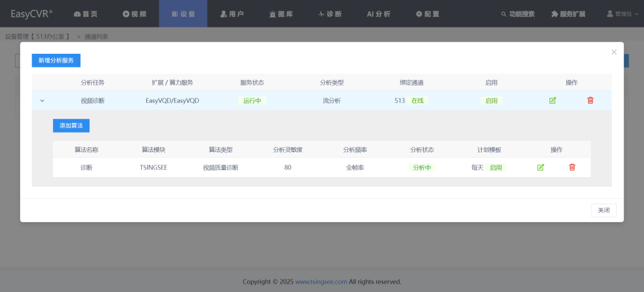Viewport: 644px width, 292px height.
Task: Open the 配置 navigation tab
Action: pyautogui.click(x=428, y=14)
